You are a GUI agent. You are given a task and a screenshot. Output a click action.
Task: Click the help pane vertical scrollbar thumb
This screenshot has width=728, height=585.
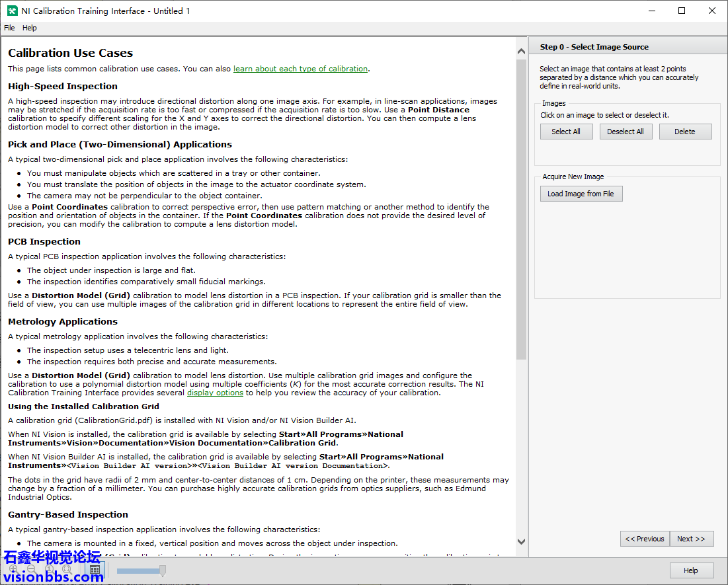point(522,209)
